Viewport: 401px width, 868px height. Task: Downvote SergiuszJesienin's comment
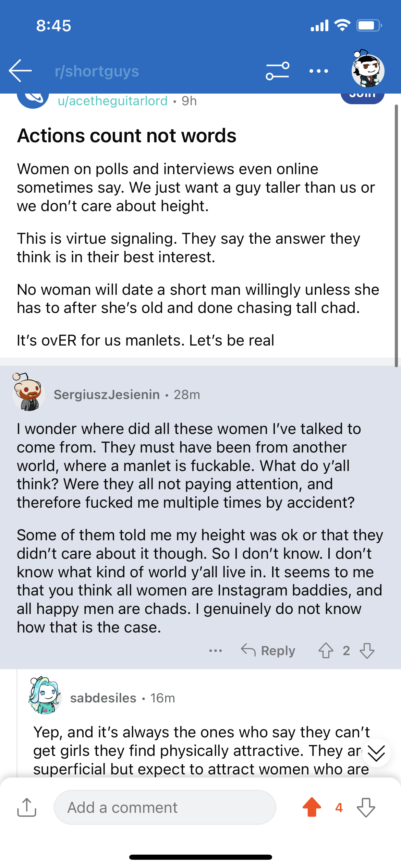pyautogui.click(x=367, y=650)
